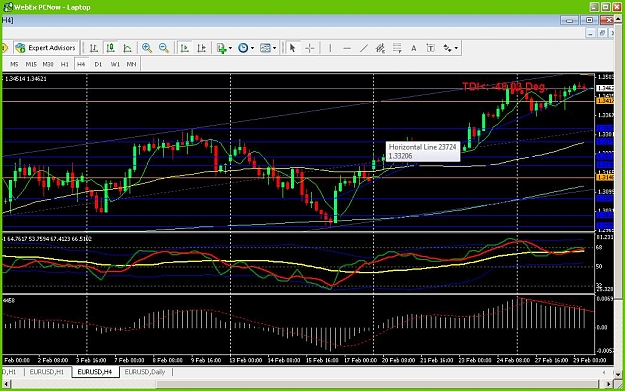Screen dimensions: 625x391
Task: Click the 13 Feb 00:00 time label
Action: (x=246, y=360)
